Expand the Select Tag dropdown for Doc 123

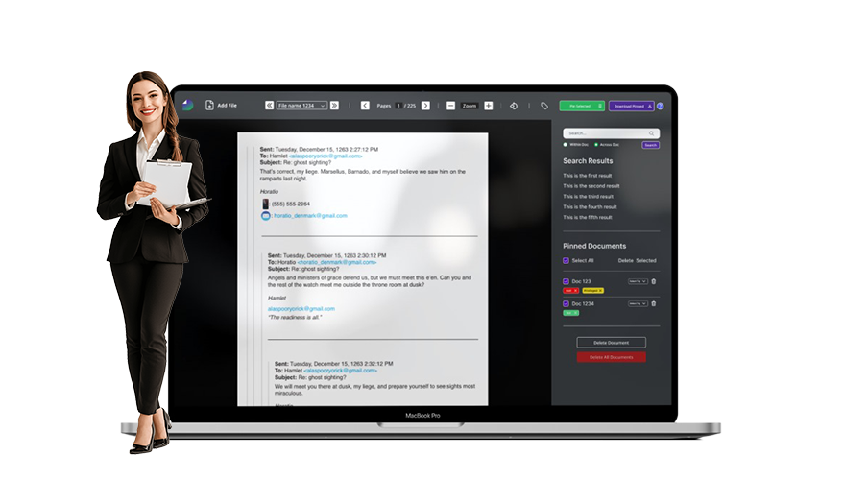(x=637, y=281)
